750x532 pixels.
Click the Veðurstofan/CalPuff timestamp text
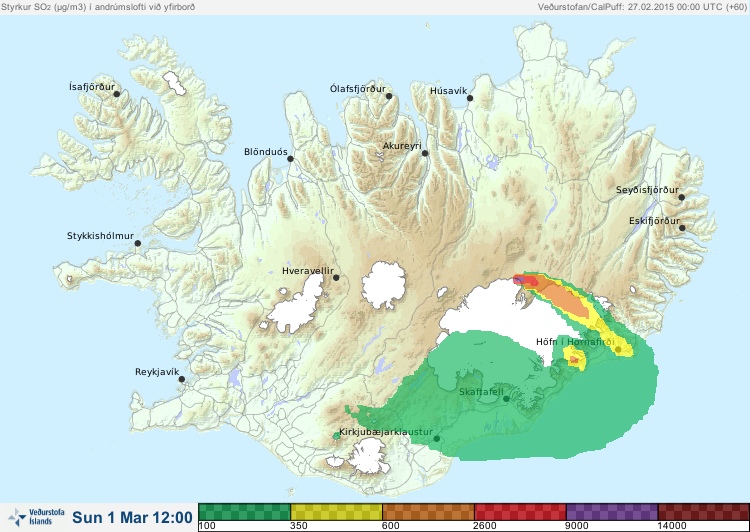coord(642,7)
